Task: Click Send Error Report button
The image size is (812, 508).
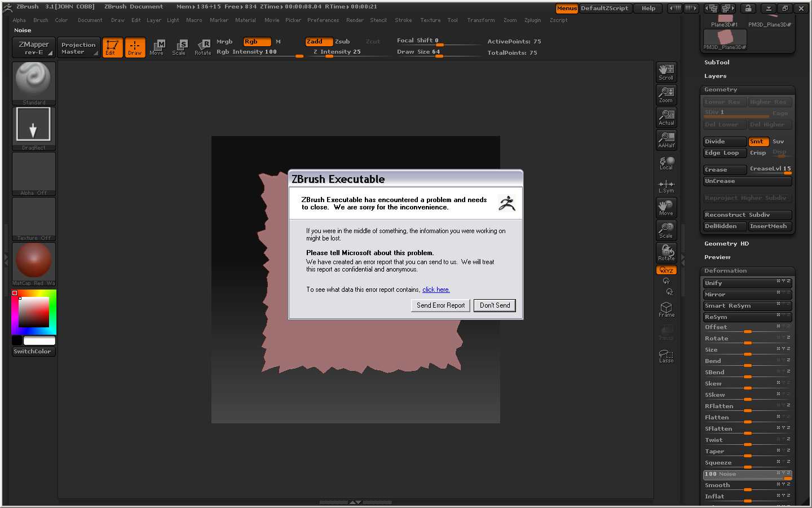Action: tap(441, 305)
